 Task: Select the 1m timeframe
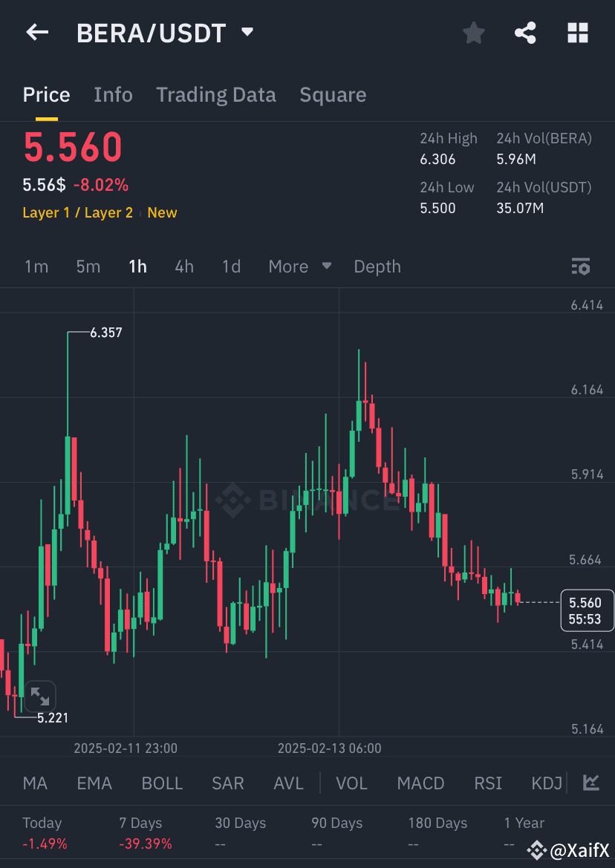click(x=36, y=267)
